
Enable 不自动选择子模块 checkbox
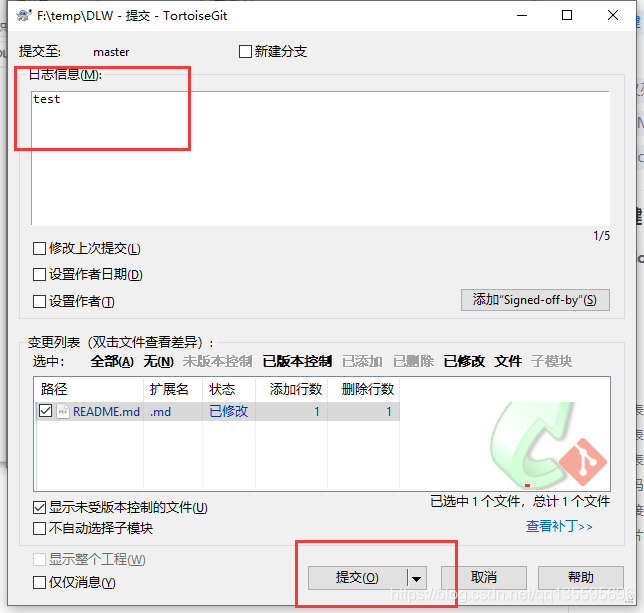tap(39, 528)
